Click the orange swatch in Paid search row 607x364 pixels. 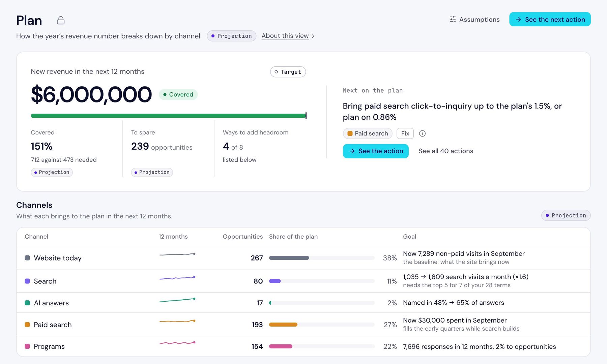(27, 325)
